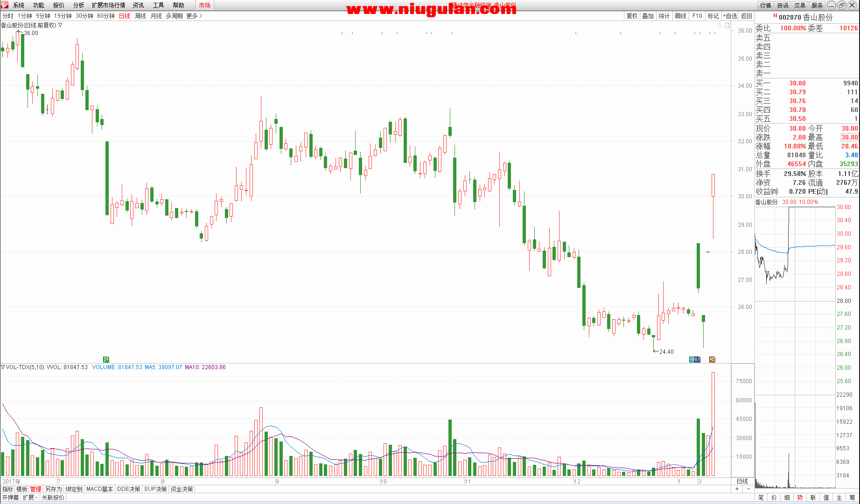Open the 报价 menu

(59, 5)
